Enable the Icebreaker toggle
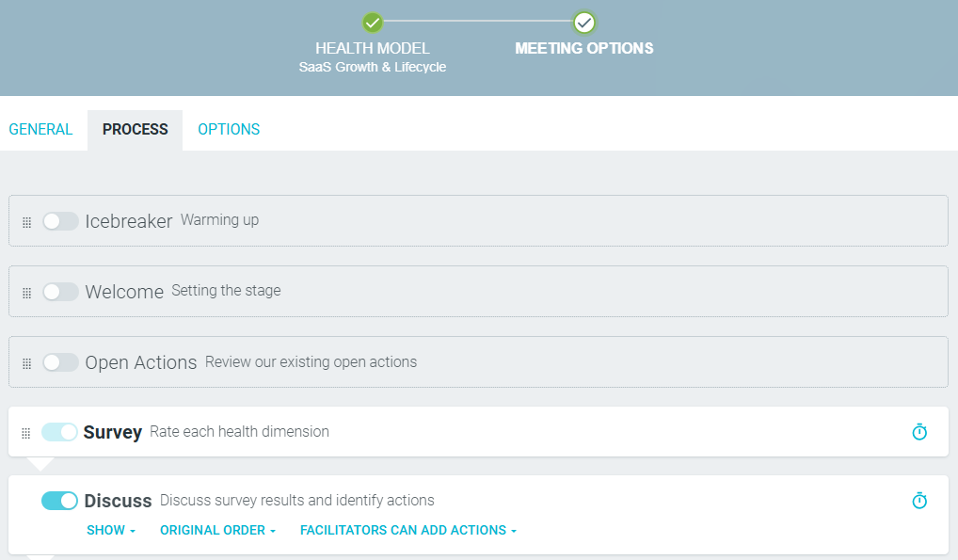958x560 pixels. pos(60,221)
